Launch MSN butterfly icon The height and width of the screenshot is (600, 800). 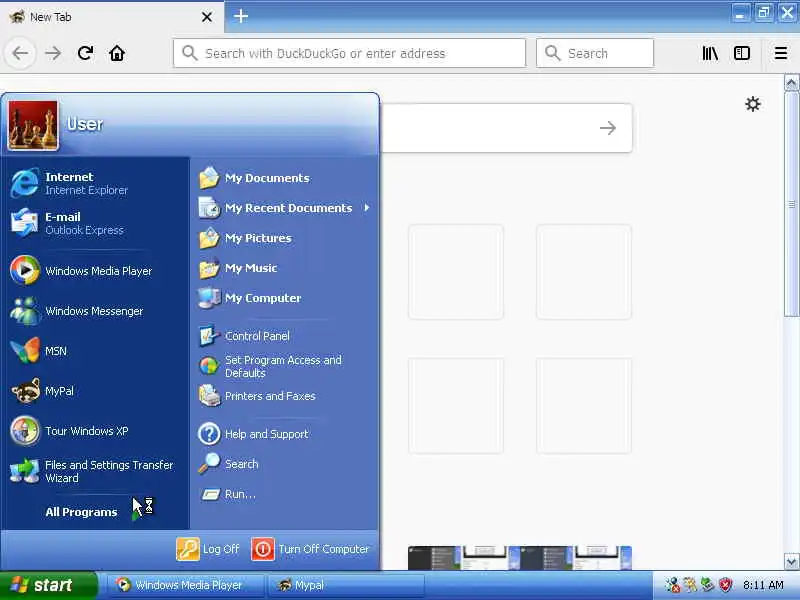pyautogui.click(x=24, y=351)
